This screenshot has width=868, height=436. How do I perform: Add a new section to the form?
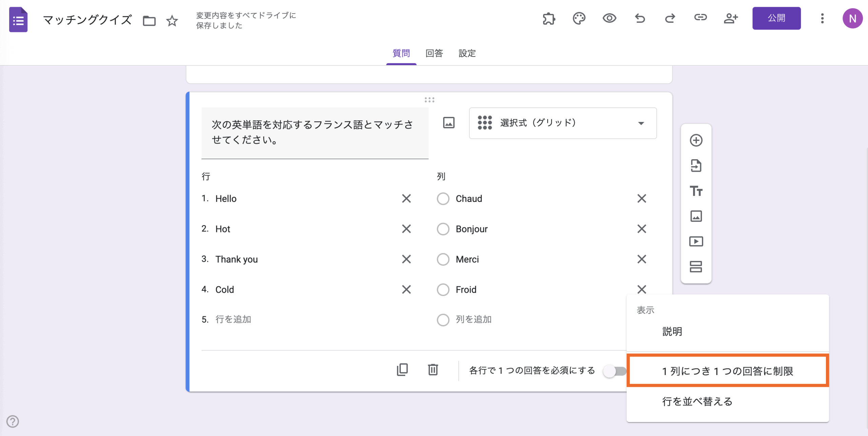click(696, 267)
